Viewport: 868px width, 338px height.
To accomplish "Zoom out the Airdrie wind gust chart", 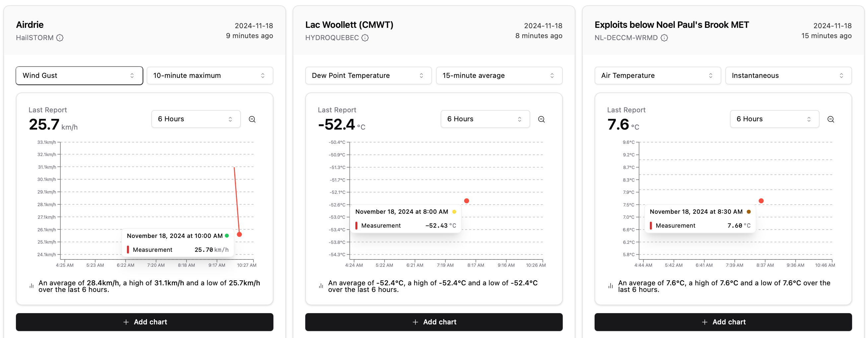I will [252, 119].
